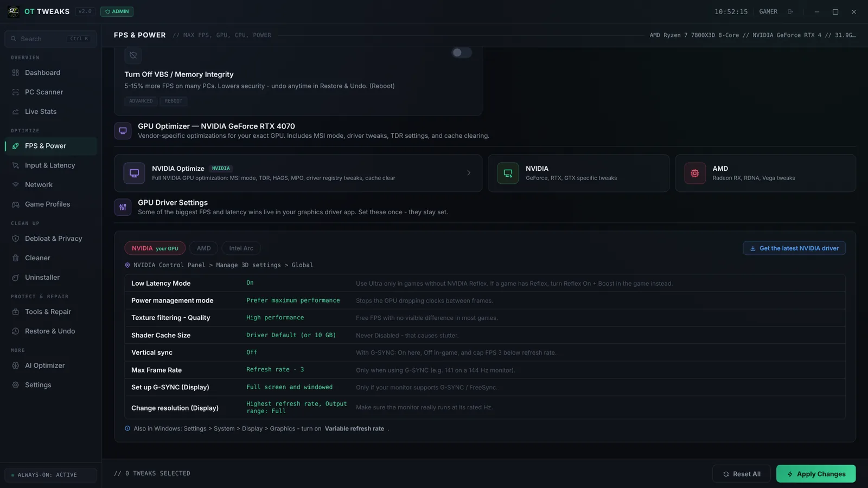This screenshot has height=488, width=868.
Task: Click the search magnifier icon
Action: tap(14, 39)
